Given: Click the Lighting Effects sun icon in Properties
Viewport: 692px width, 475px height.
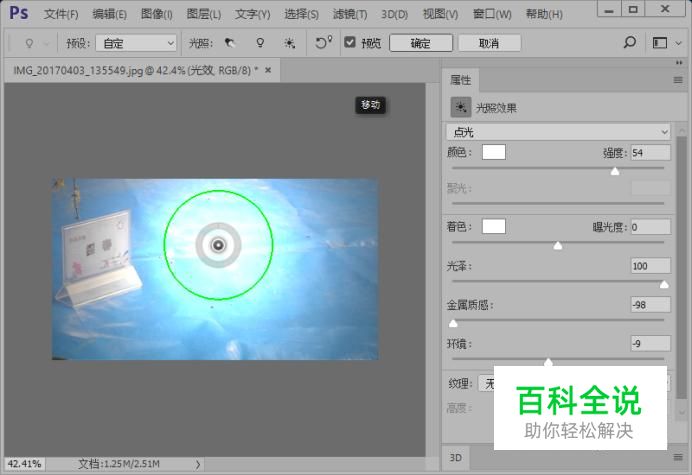Looking at the screenshot, I should tap(461, 107).
